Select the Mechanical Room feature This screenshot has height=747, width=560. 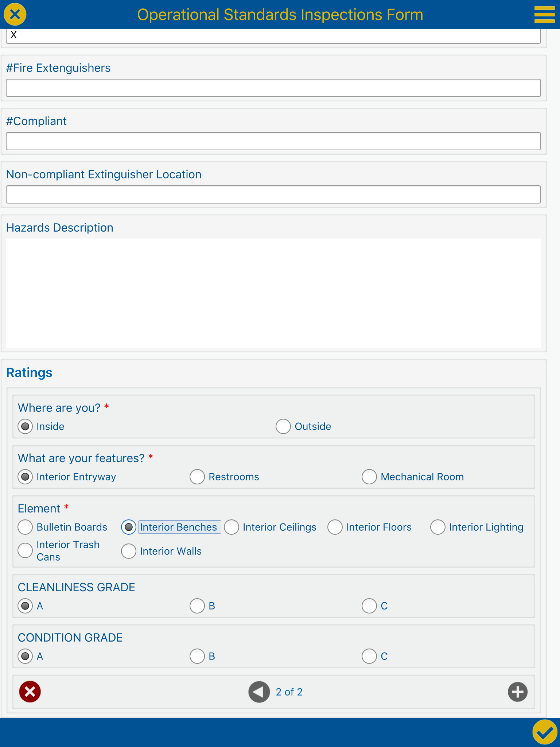point(369,477)
